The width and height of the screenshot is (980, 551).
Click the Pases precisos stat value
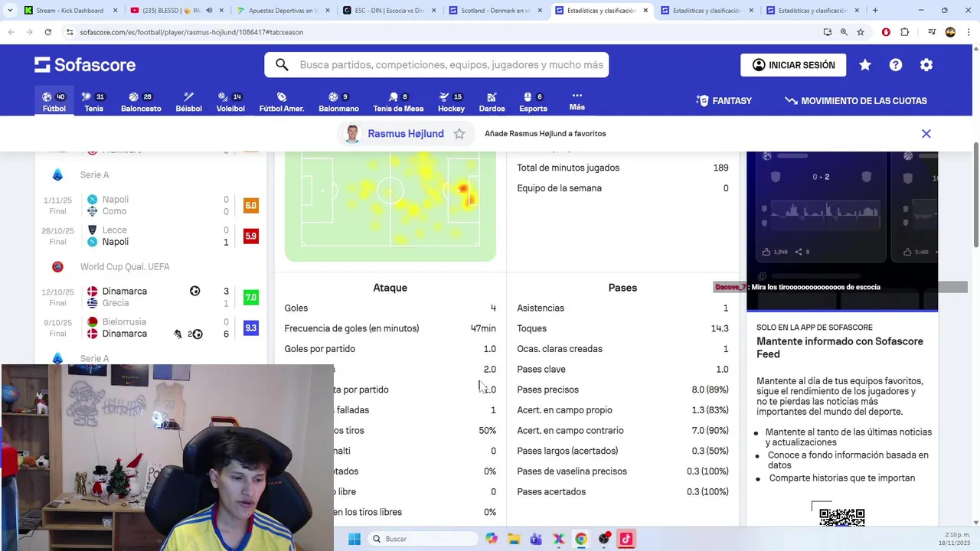[710, 390]
